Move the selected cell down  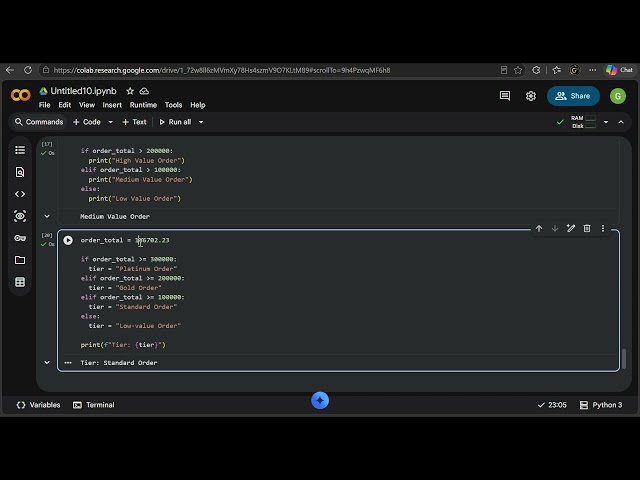point(555,229)
